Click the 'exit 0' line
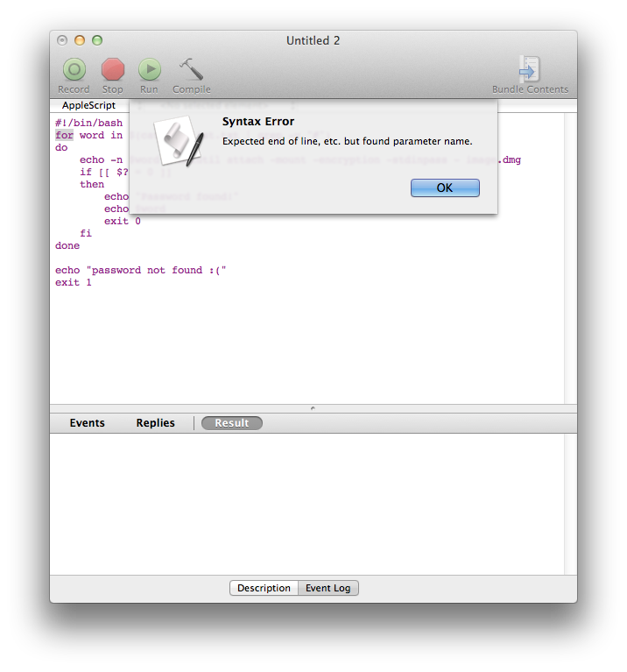The height and width of the screenshot is (672, 627). pos(123,222)
